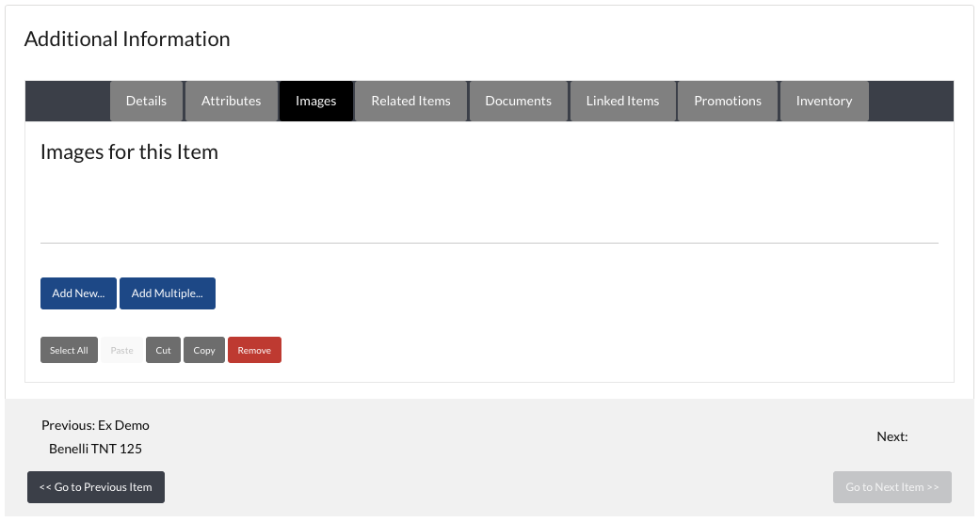Click the greyed-out Paste button
980x522 pixels.
pos(122,350)
